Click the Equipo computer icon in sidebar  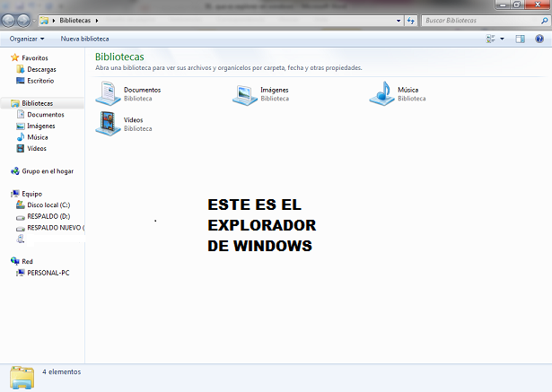pyautogui.click(x=14, y=194)
